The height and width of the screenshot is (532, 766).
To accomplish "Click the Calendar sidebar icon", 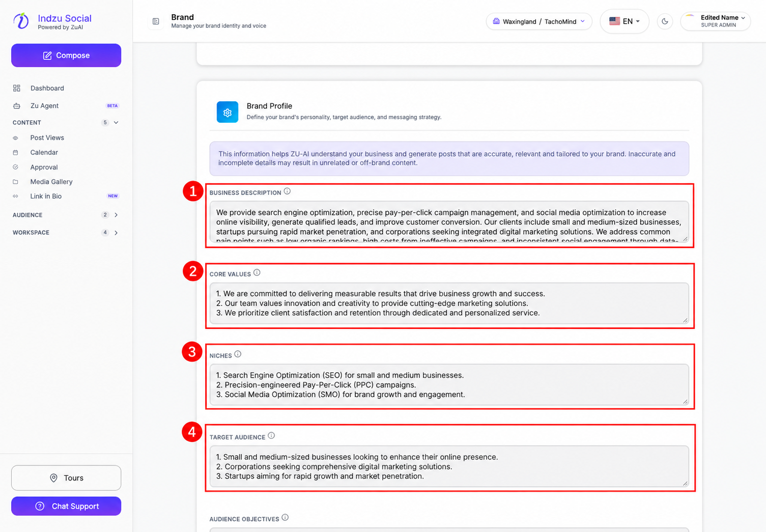I will [x=15, y=153].
